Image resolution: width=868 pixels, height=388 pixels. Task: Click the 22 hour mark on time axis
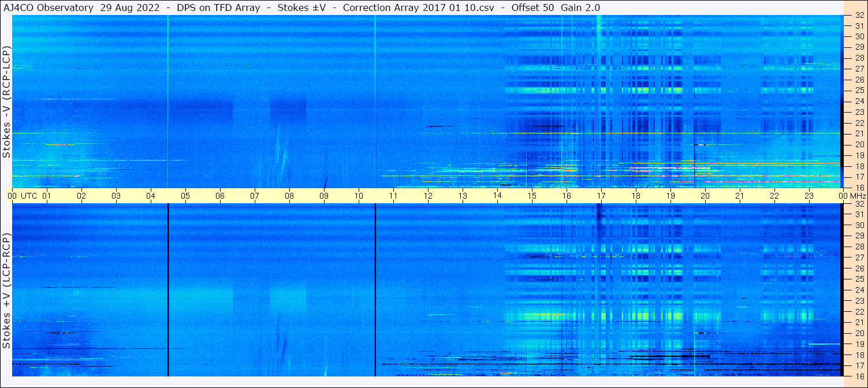point(774,196)
